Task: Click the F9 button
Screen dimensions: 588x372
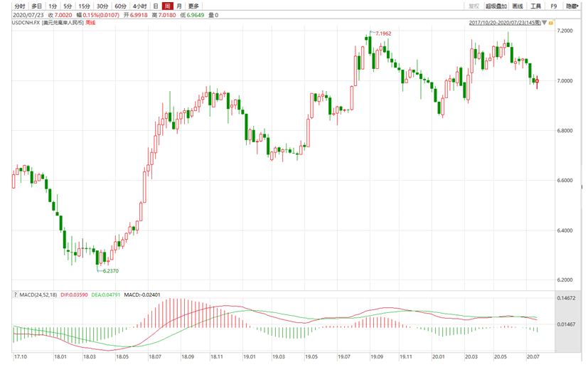Action: (x=554, y=6)
